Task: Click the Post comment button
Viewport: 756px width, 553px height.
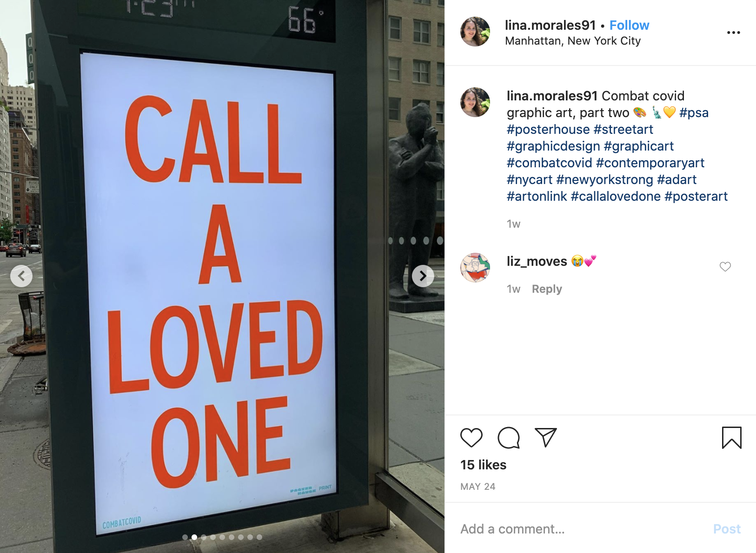Action: coord(727,529)
